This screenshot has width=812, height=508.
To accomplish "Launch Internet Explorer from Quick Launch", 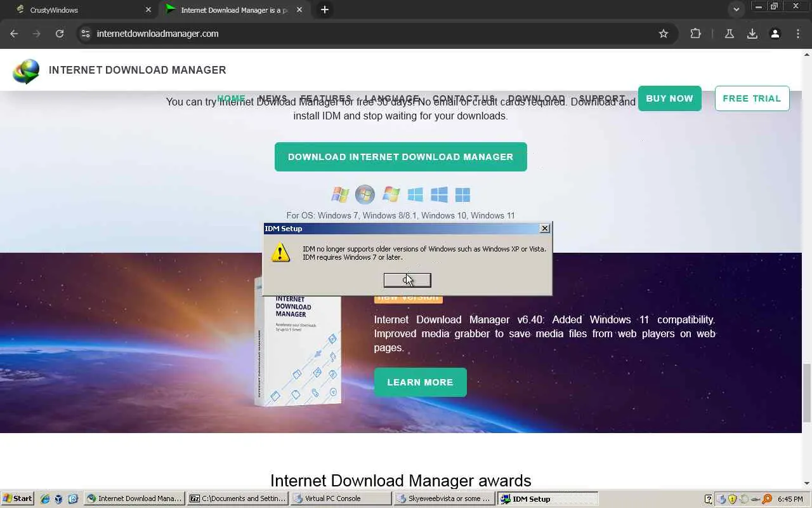I will tap(45, 499).
